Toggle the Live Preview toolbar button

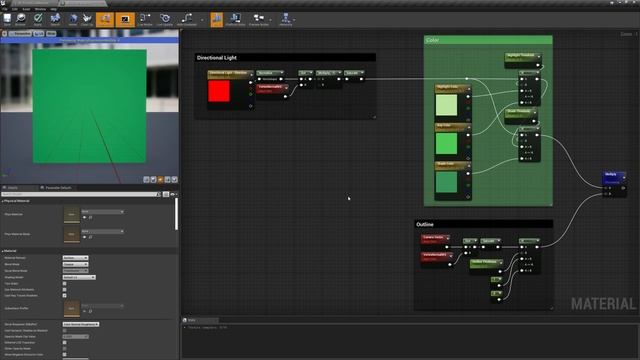pyautogui.click(x=125, y=19)
